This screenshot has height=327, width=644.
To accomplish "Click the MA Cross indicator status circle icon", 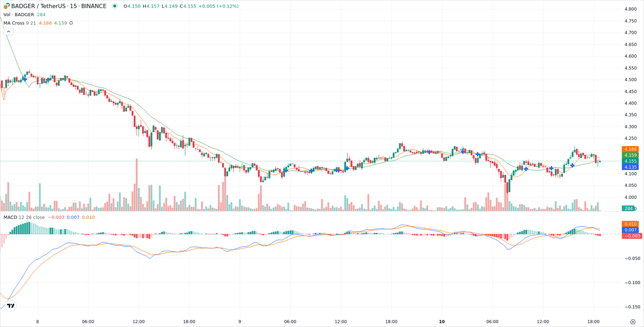I will coord(71,23).
